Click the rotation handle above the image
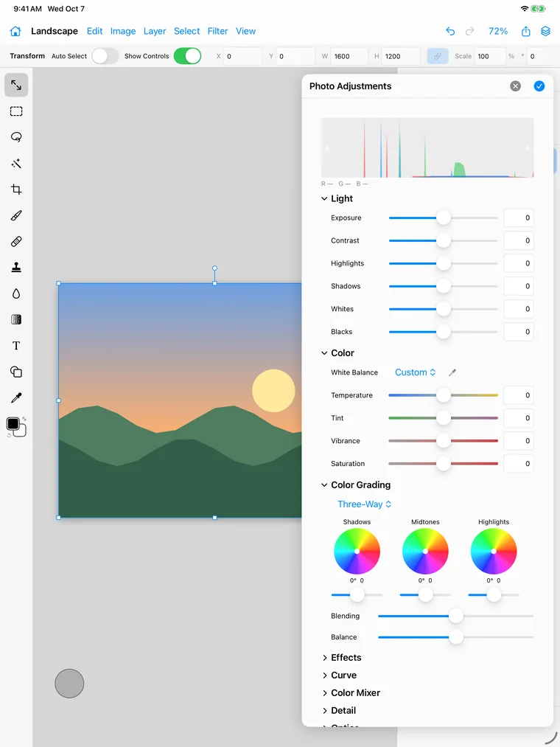This screenshot has width=560, height=747. (214, 268)
